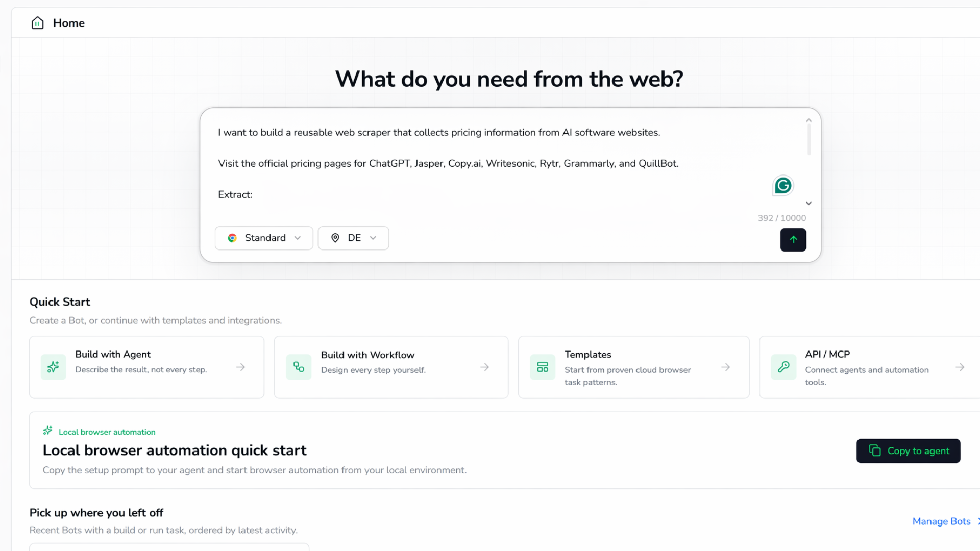
Task: Click the scroll-up arrow in the prompt box
Action: point(808,121)
